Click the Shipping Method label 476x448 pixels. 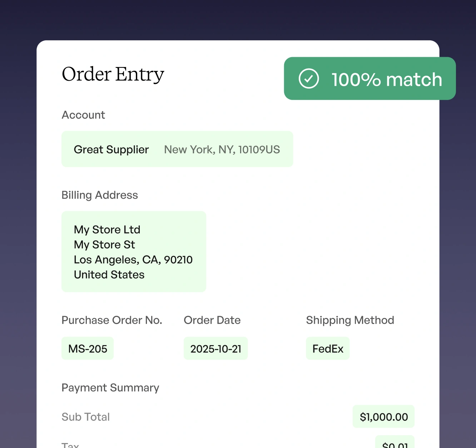coord(350,320)
